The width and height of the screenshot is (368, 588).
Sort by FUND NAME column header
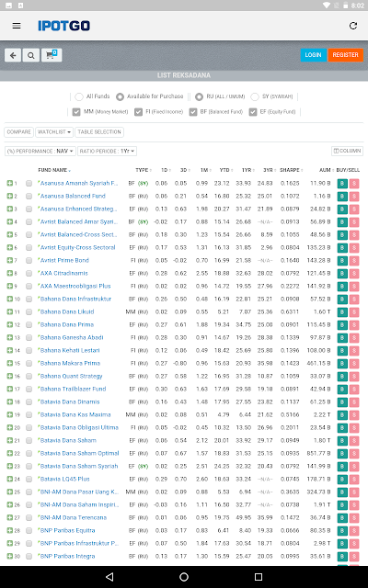coord(54,170)
